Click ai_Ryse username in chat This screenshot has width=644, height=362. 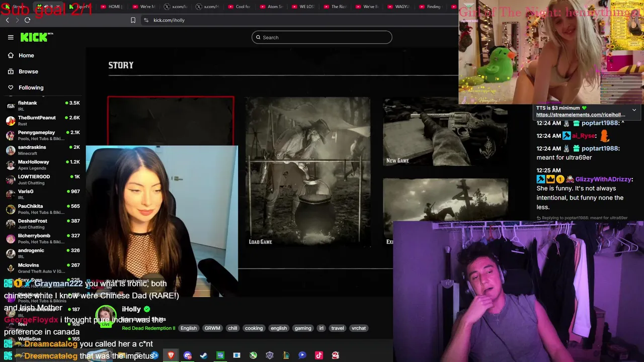[x=584, y=136]
